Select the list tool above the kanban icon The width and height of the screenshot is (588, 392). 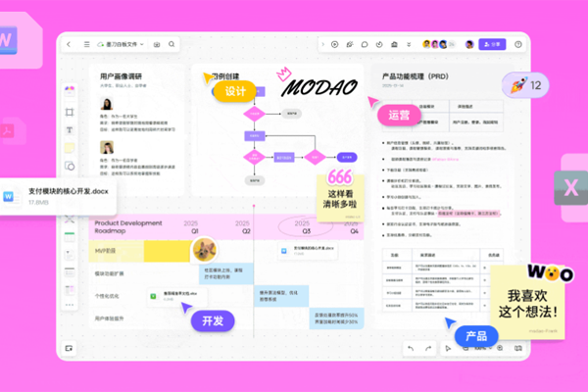pos(70,272)
